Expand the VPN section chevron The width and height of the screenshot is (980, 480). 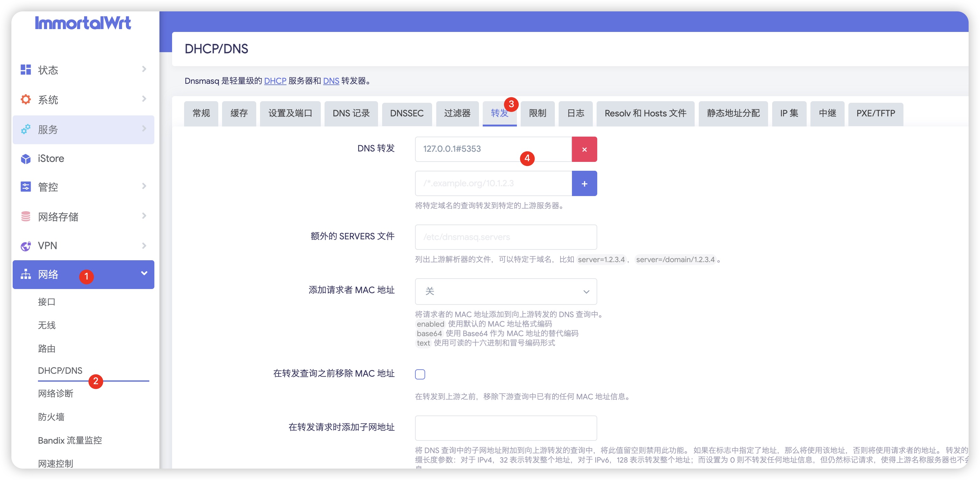coord(144,245)
